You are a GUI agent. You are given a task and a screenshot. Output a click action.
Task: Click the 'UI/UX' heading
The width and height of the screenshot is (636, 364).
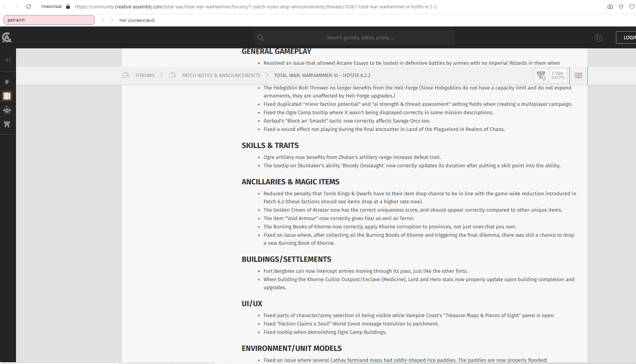pos(252,304)
